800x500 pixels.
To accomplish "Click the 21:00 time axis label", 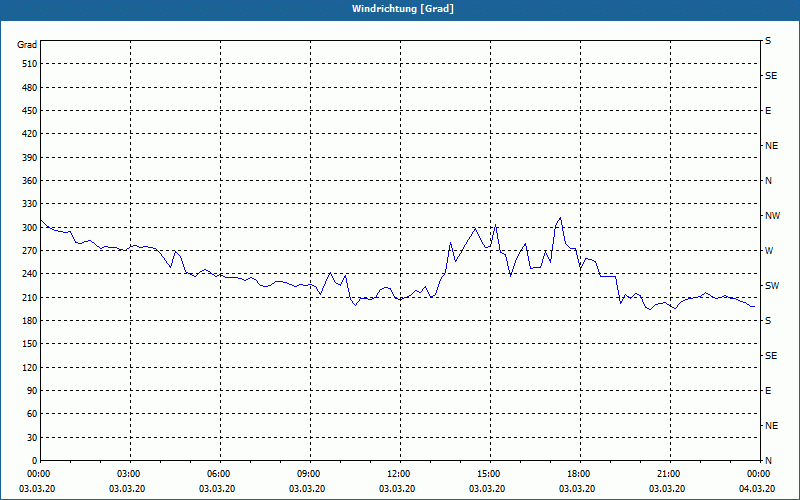I will click(670, 474).
